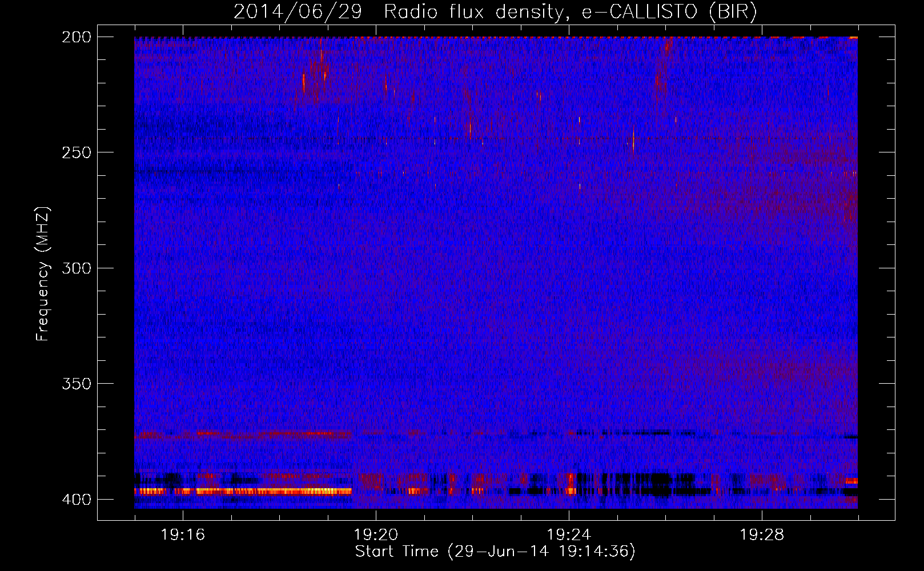Click the 'Start Time (29-Jun-14 19:14:36)' label
This screenshot has width=924, height=571.
tap(495, 552)
